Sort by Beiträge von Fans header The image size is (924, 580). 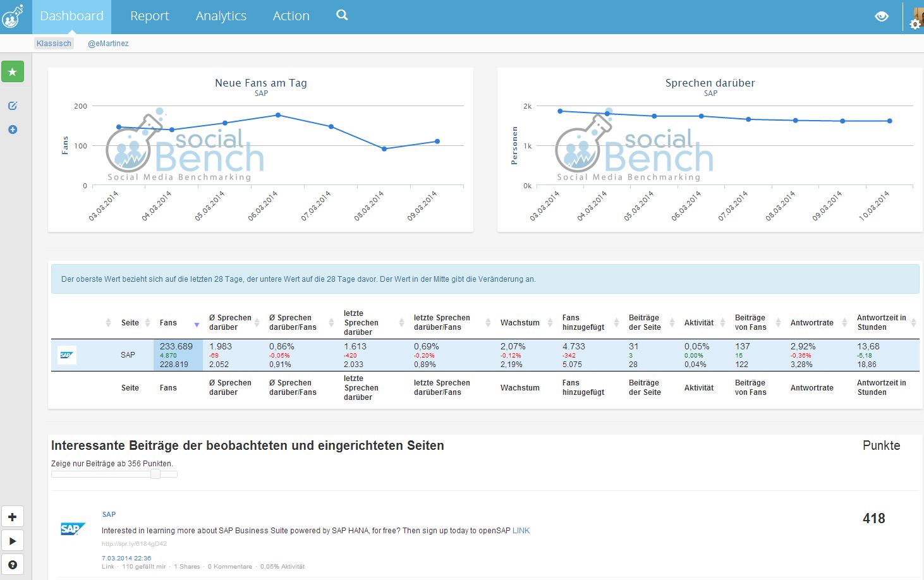tap(750, 322)
